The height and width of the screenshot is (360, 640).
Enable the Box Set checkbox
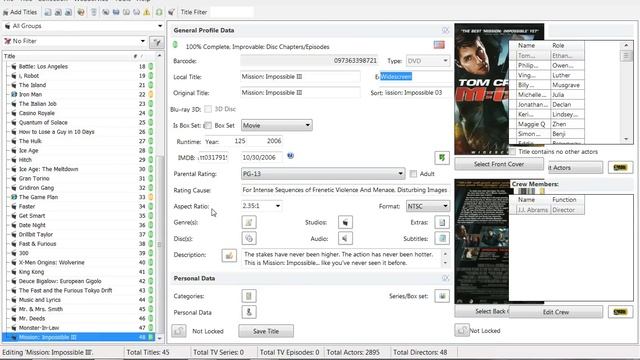(x=208, y=125)
